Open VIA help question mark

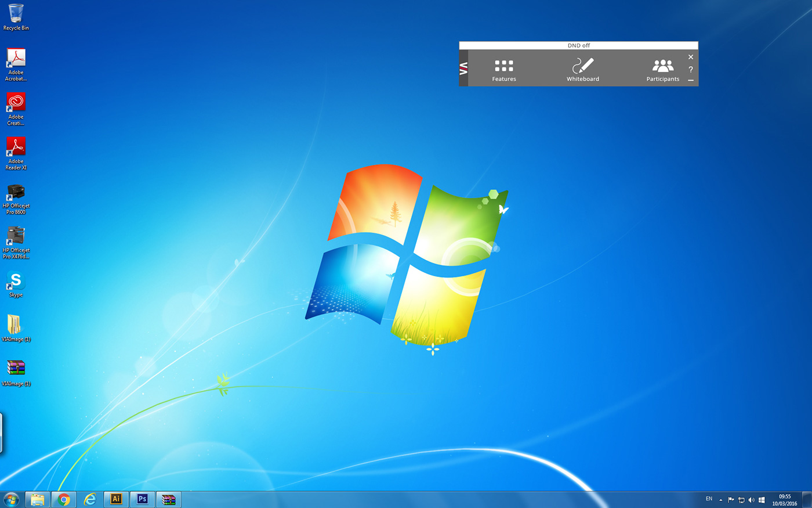pyautogui.click(x=690, y=69)
